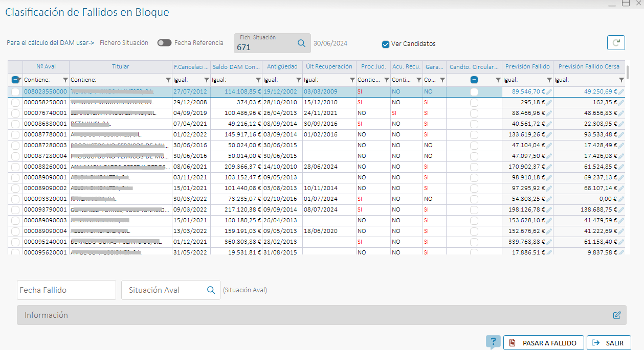This screenshot has height=350, width=644.
Task: Open the filter menu for Titular column
Action: click(168, 80)
